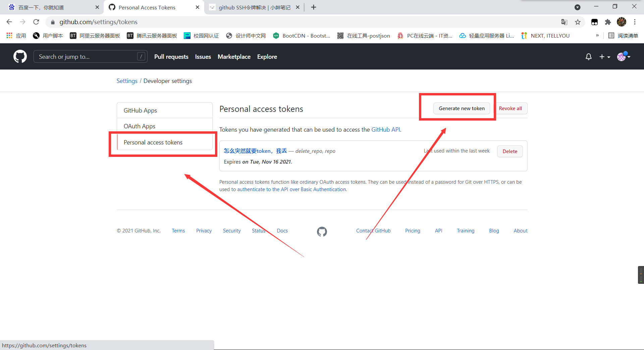Open the extensions puzzle icon
Image resolution: width=644 pixels, height=350 pixels.
pos(608,22)
